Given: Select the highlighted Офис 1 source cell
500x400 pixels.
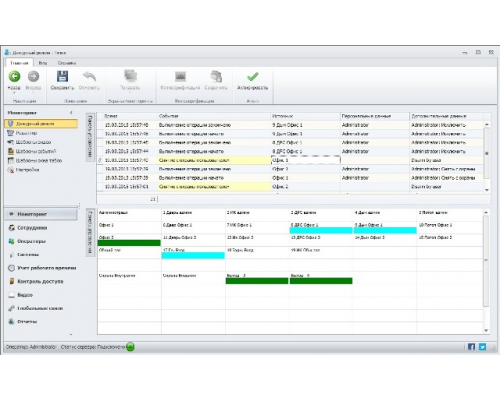Looking at the screenshot, I should [306, 160].
